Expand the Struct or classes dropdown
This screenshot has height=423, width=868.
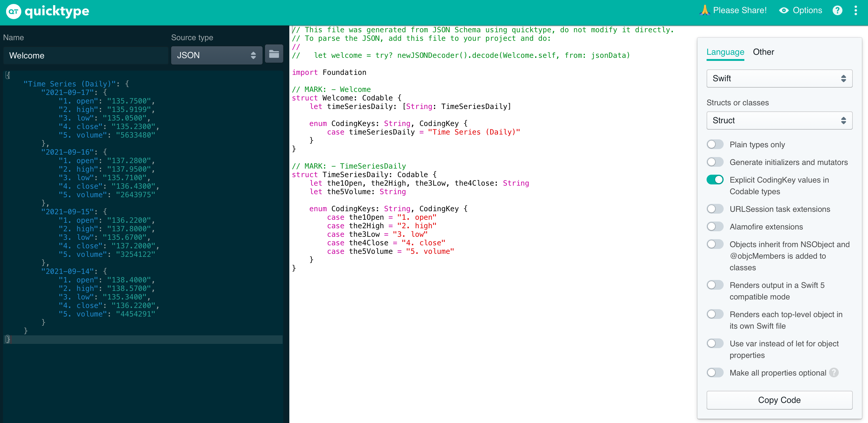click(779, 121)
